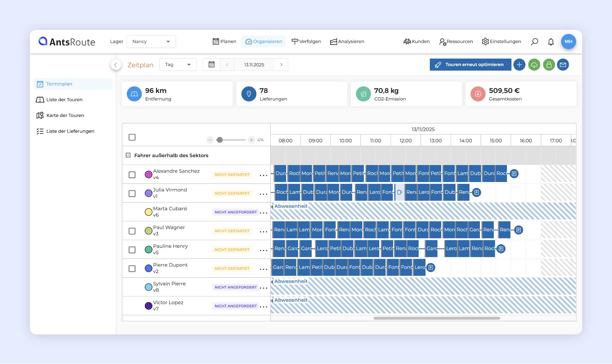Collapse Fahrer außerhalb des Sektors group

click(x=128, y=155)
